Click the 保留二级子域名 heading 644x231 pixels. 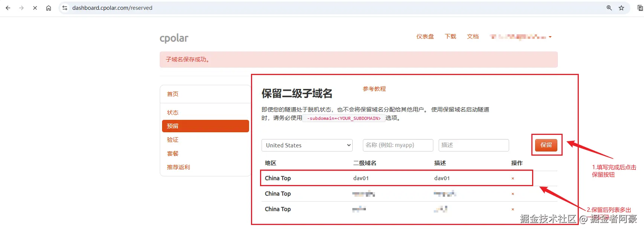coord(297,93)
